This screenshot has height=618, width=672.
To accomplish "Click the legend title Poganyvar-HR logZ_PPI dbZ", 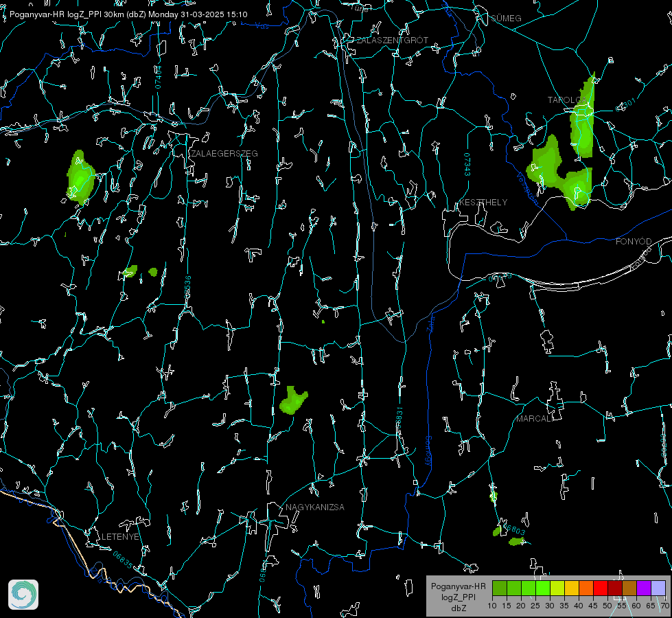I will [459, 597].
